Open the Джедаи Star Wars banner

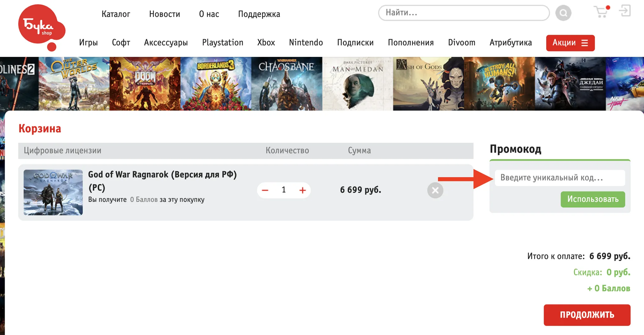click(570, 84)
